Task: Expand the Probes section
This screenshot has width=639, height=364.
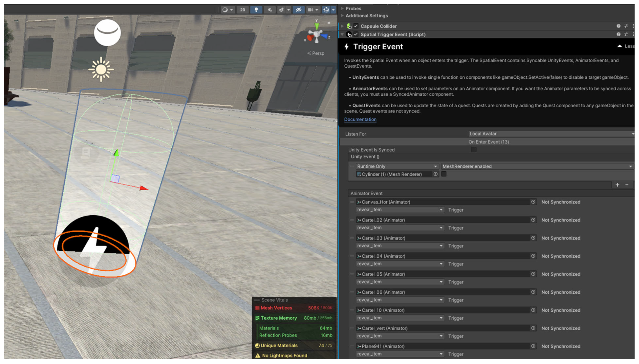Action: tap(342, 8)
